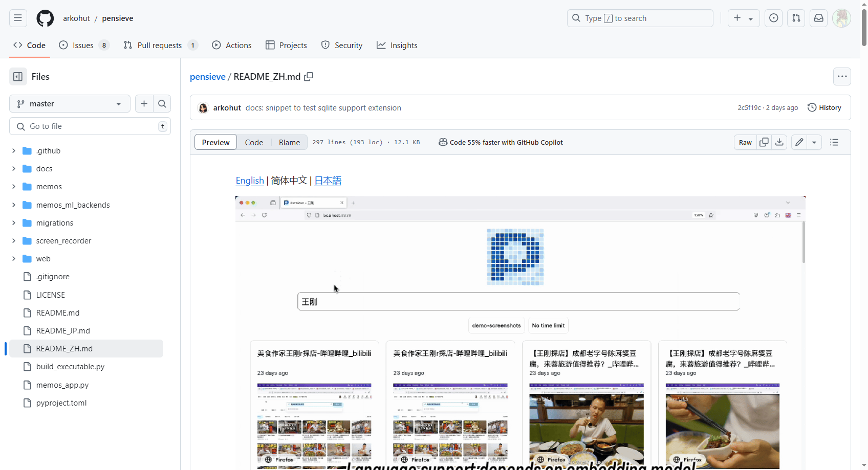
Task: Open README.md in file tree
Action: (x=58, y=313)
